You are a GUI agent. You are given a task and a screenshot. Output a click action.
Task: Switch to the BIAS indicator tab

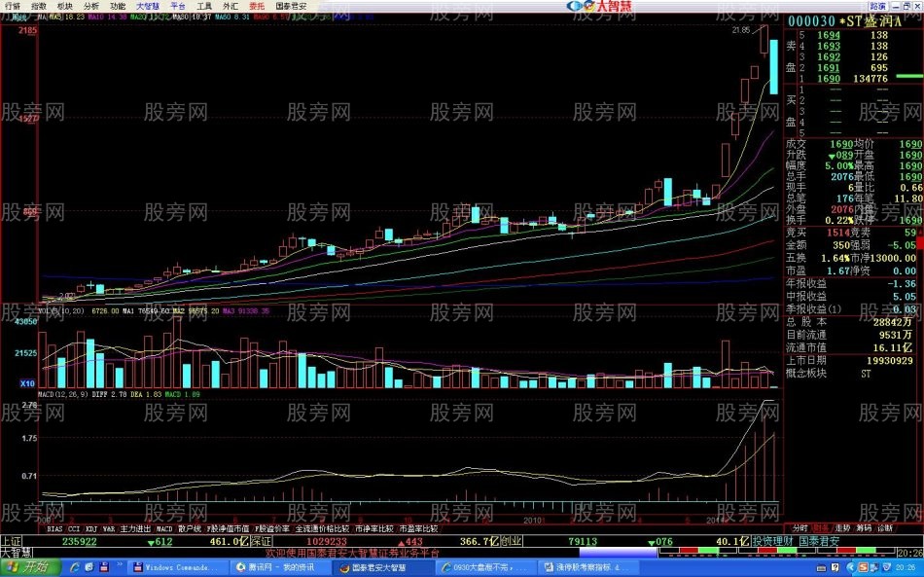click(x=54, y=529)
